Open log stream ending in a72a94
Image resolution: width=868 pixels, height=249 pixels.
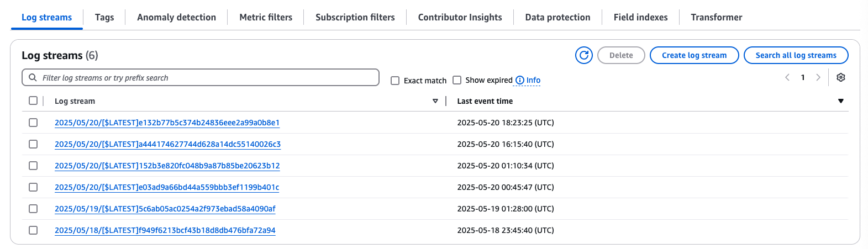click(x=165, y=230)
